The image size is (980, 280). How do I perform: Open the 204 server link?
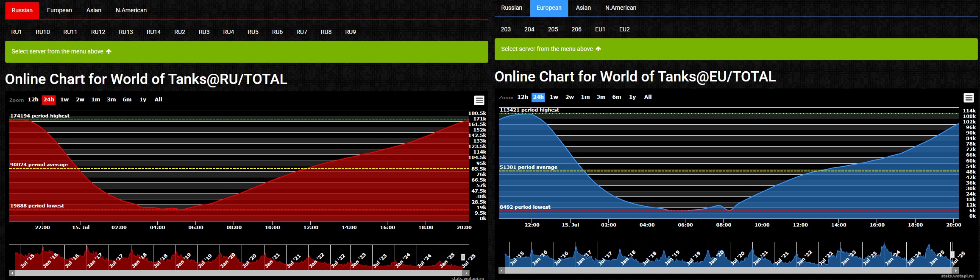(529, 29)
